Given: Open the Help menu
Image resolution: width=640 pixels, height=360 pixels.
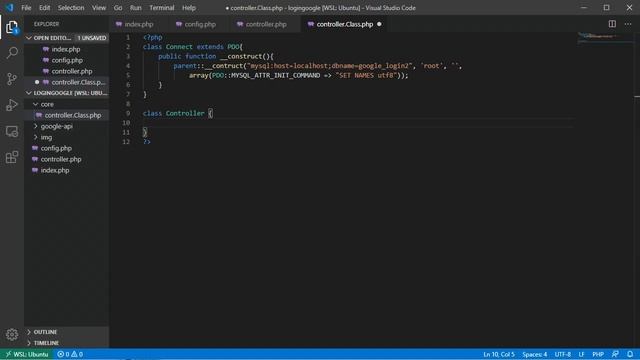Looking at the screenshot, I should click(x=189, y=8).
